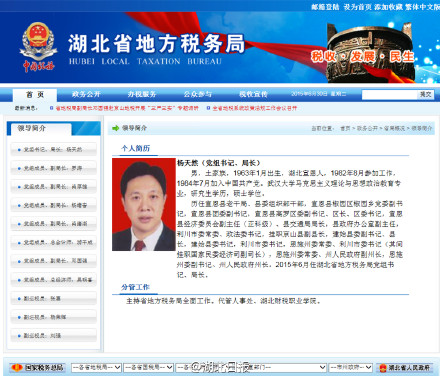This screenshot has height=376, width=440.
Task: Switch to 繁体中文版 version
Action: pos(422,7)
